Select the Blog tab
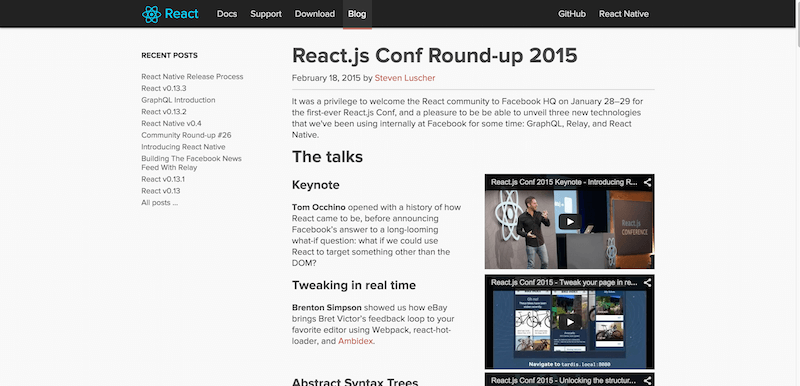Image resolution: width=800 pixels, height=386 pixels. pos(357,14)
